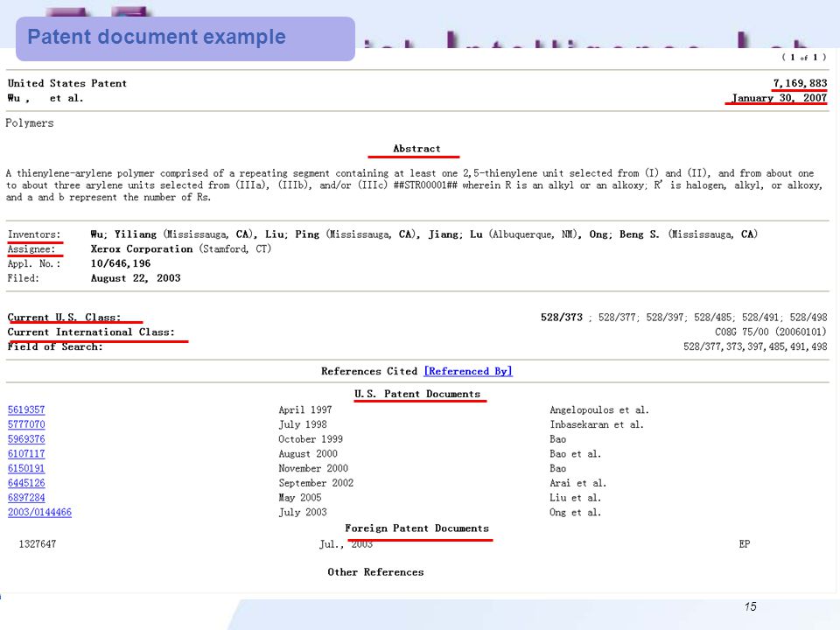The height and width of the screenshot is (630, 840).
Task: Select the name "Liu et al."
Action: (576, 498)
